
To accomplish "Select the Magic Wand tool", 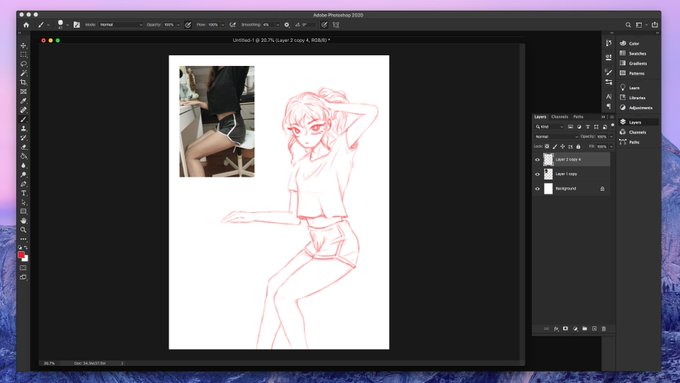I will tap(23, 73).
